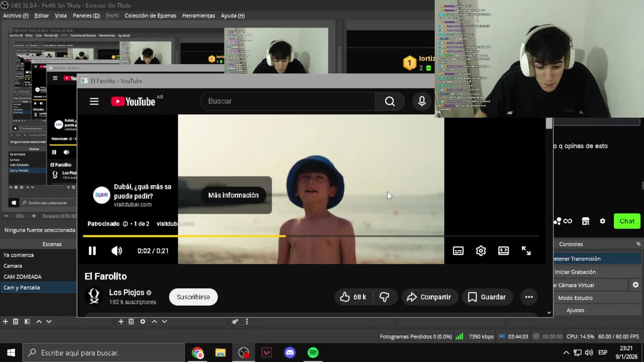Image resolution: width=644 pixels, height=362 pixels.
Task: Subscribe to Los Piojos with Suscribirse
Action: pos(193,297)
